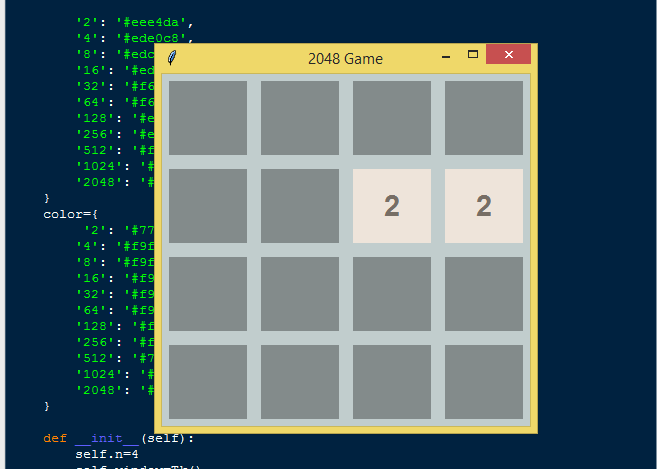
Task: Click the bottom-right empty grid cell
Action: point(484,382)
